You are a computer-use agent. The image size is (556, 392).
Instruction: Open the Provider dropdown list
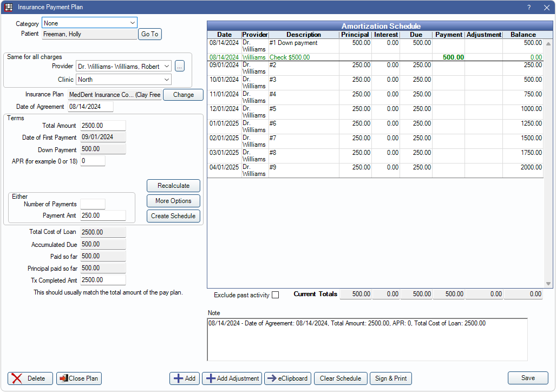166,66
